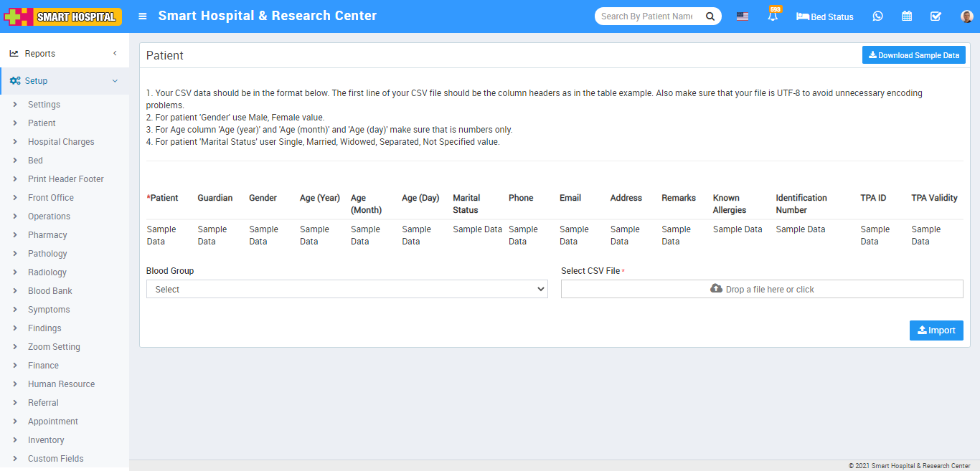The image size is (980, 471).
Task: Expand the Reports sidebar menu
Action: 65,54
